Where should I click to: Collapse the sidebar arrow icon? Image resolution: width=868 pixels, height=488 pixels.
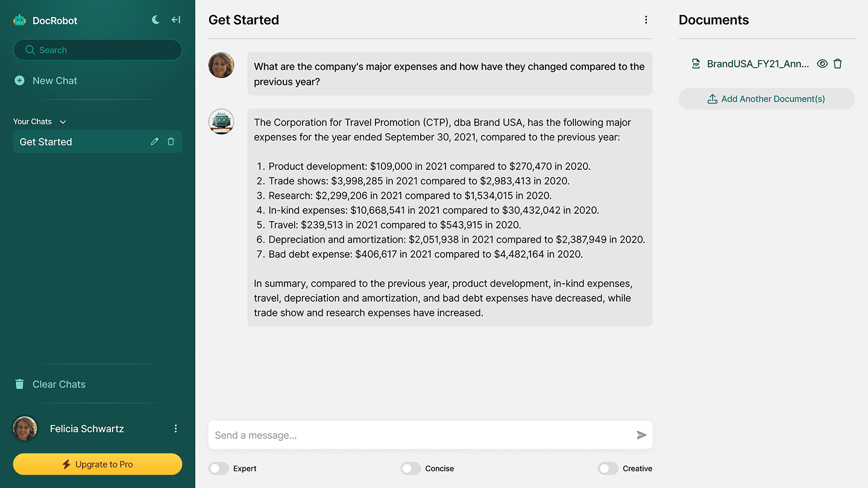pos(176,20)
